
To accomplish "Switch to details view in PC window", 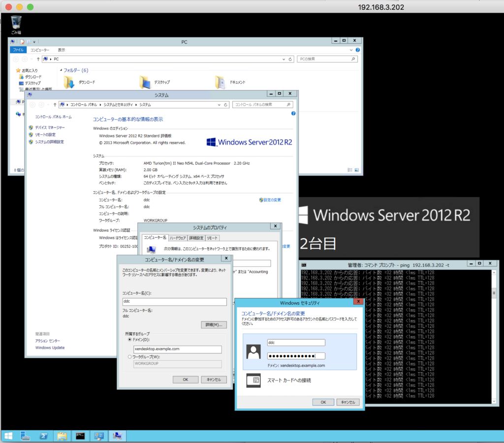I will (350, 170).
